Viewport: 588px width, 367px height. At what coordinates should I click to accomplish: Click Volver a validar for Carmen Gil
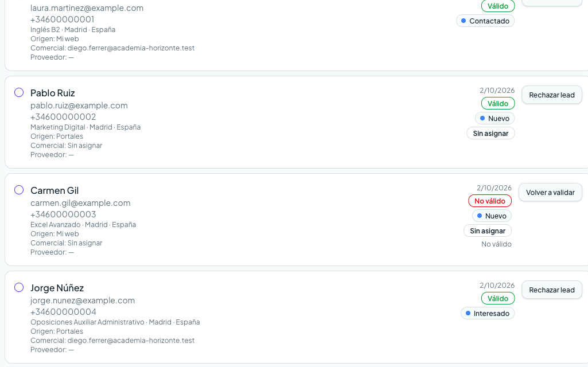[550, 192]
